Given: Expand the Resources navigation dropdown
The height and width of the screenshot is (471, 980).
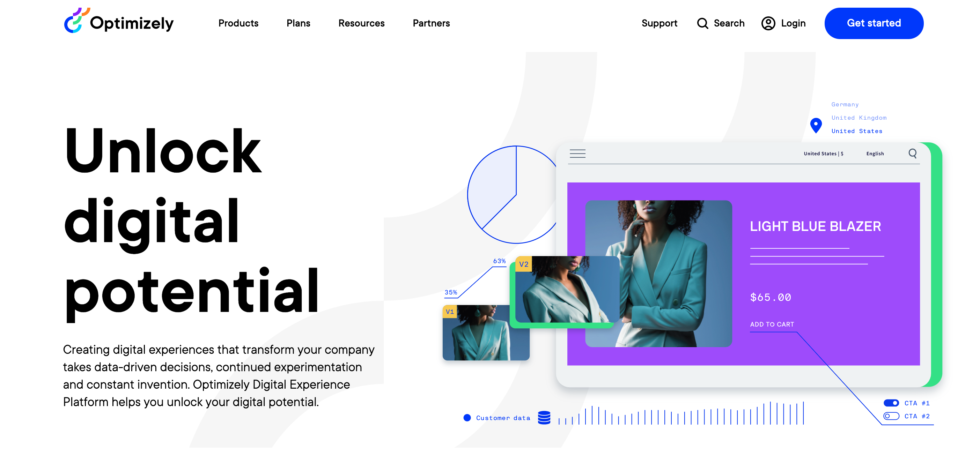Looking at the screenshot, I should pyautogui.click(x=361, y=23).
